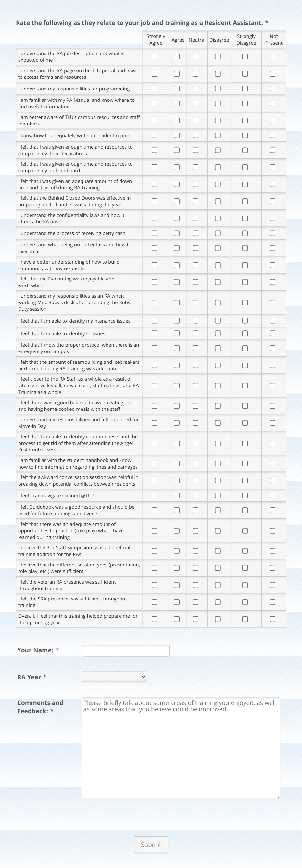
Task: Mark Agree for TLU portal RA page
Action: click(x=176, y=74)
